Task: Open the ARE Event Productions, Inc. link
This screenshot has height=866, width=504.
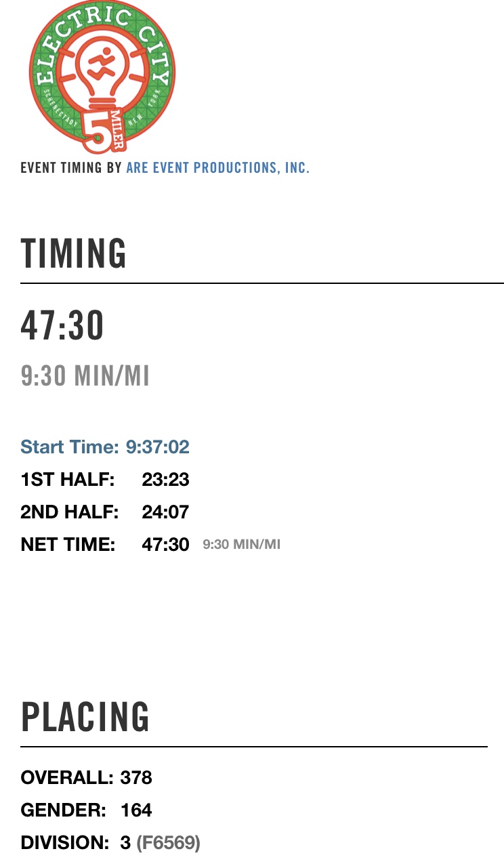Action: pos(217,167)
